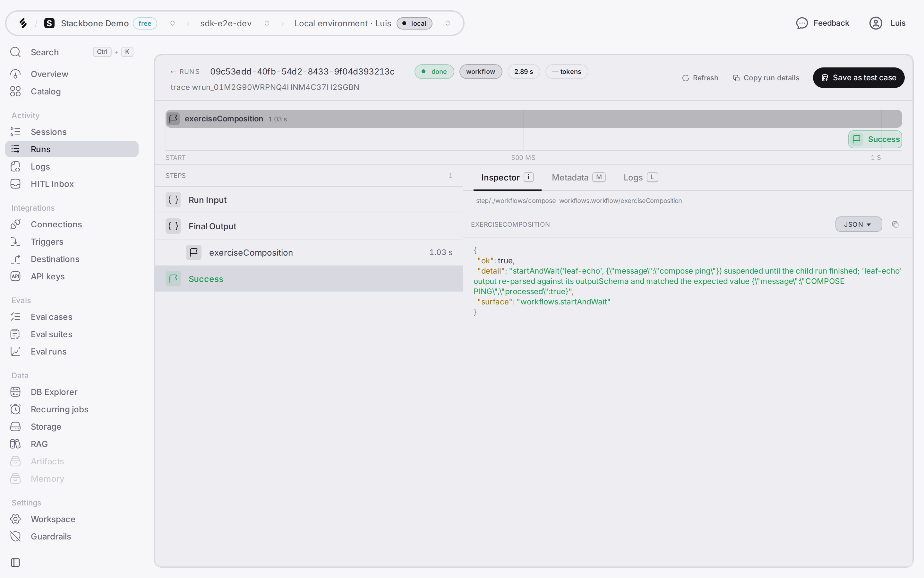
Task: Select the Final Output step
Action: [309, 226]
